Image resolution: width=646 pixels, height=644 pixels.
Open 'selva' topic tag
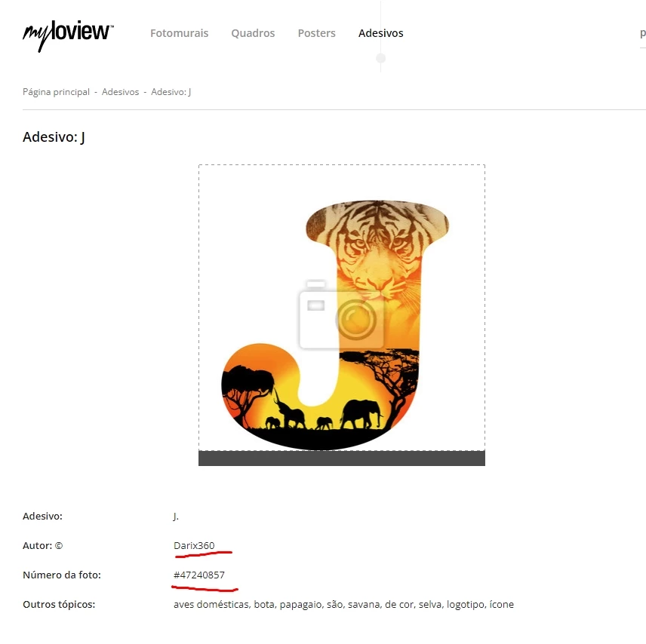pyautogui.click(x=430, y=605)
